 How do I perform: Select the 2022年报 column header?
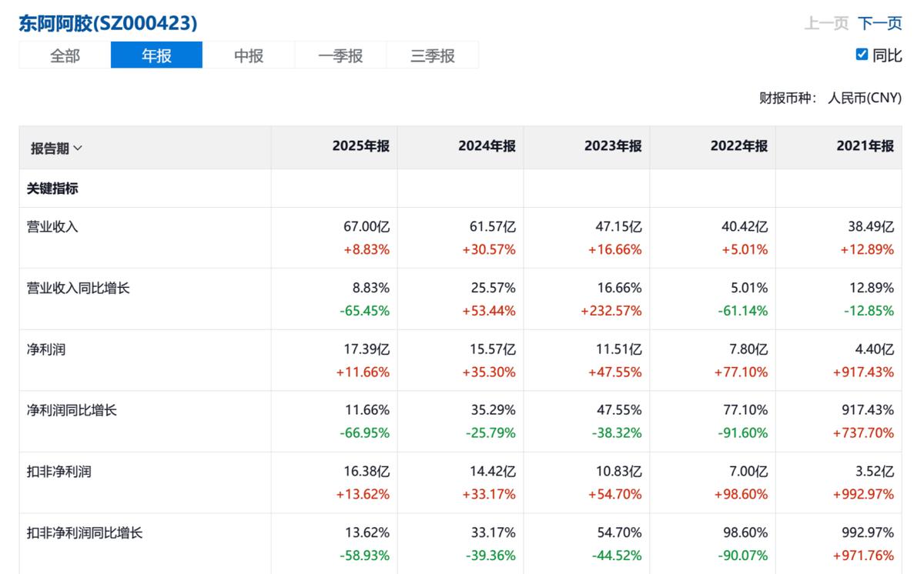(x=739, y=146)
